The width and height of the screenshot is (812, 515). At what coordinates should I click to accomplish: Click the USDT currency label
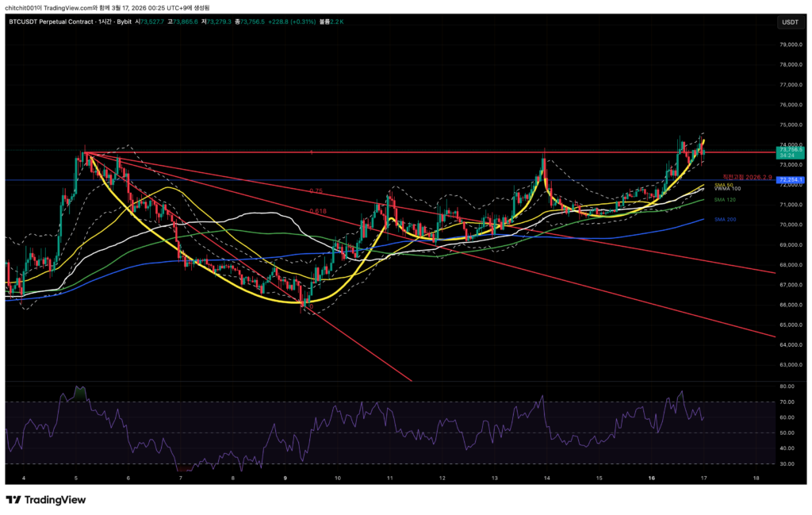coord(790,22)
